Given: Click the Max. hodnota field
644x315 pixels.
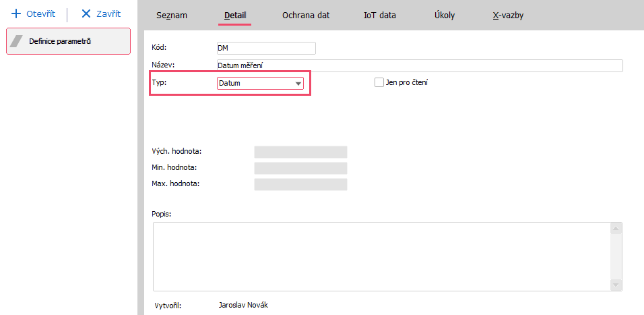Looking at the screenshot, I should tap(300, 184).
